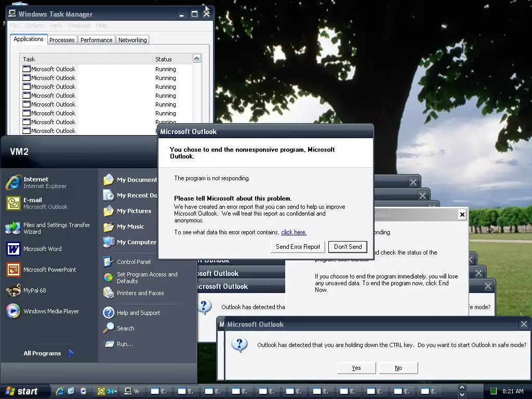
Task: Click the VM2 user name in Start menu
Action: pos(19,151)
